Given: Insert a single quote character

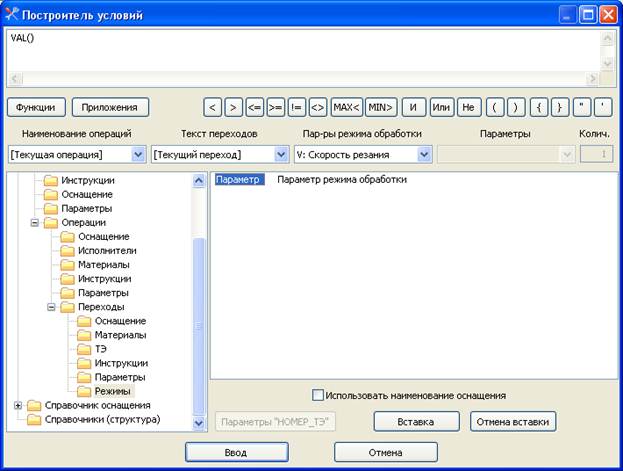Looking at the screenshot, I should click(x=603, y=107).
